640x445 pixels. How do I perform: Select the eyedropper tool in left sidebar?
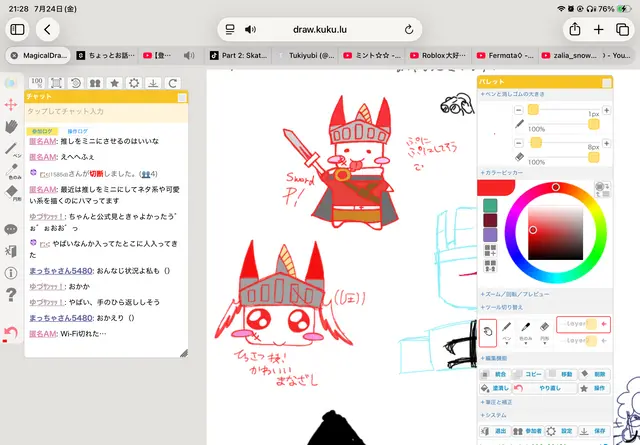(12, 171)
